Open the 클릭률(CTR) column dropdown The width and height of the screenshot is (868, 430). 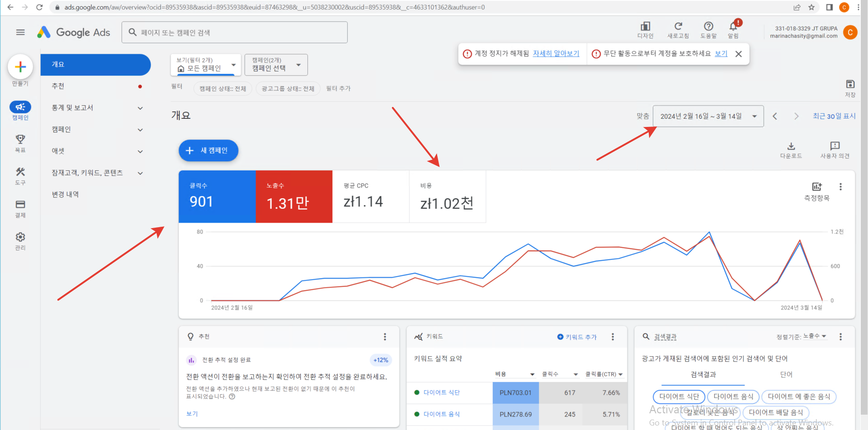(x=604, y=374)
